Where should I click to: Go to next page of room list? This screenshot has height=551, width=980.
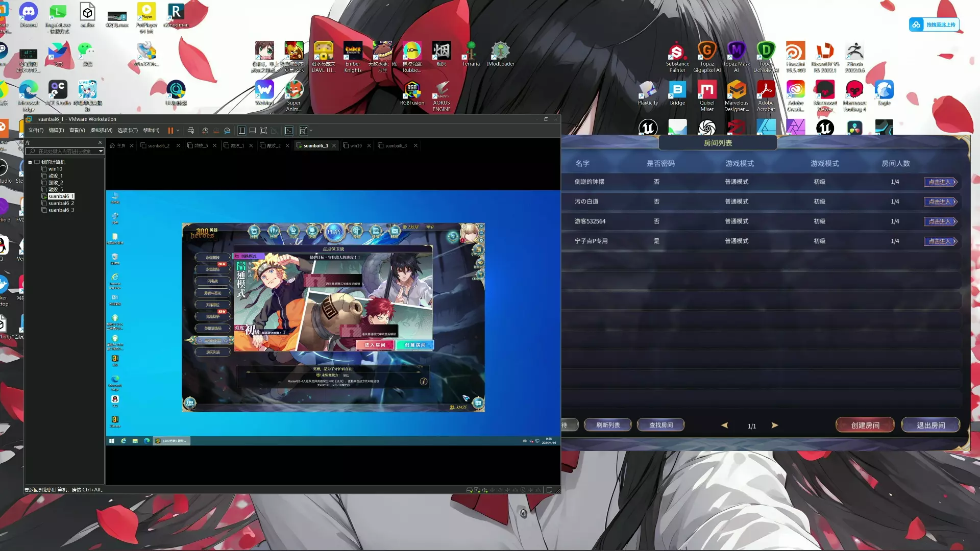click(x=775, y=425)
